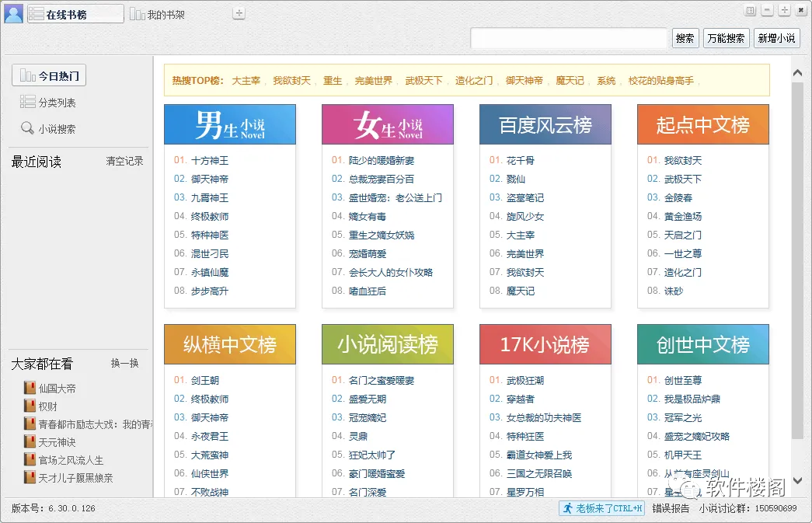Open the 女生小说 banner
The image size is (812, 523).
[x=388, y=124]
